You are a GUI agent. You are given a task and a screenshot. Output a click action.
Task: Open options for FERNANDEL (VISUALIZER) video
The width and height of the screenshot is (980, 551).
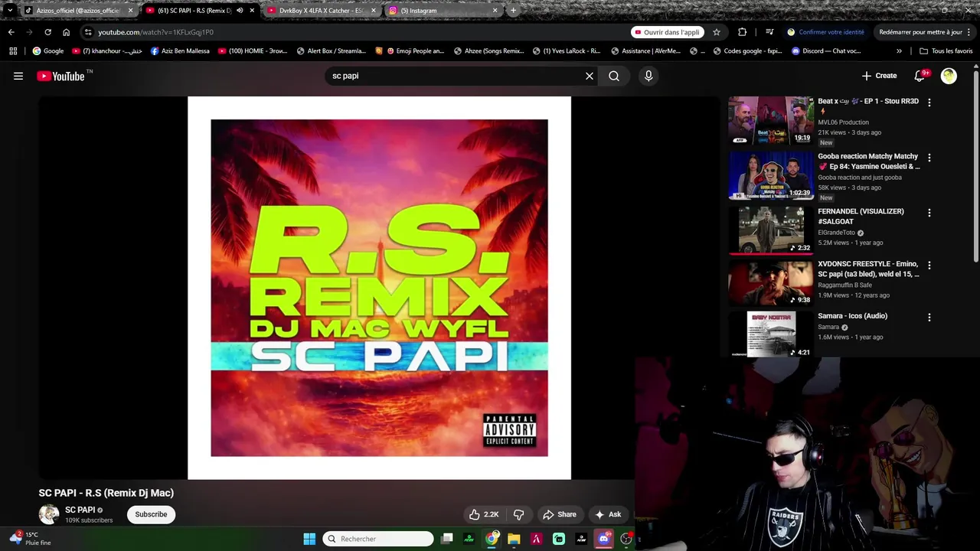[x=929, y=213]
